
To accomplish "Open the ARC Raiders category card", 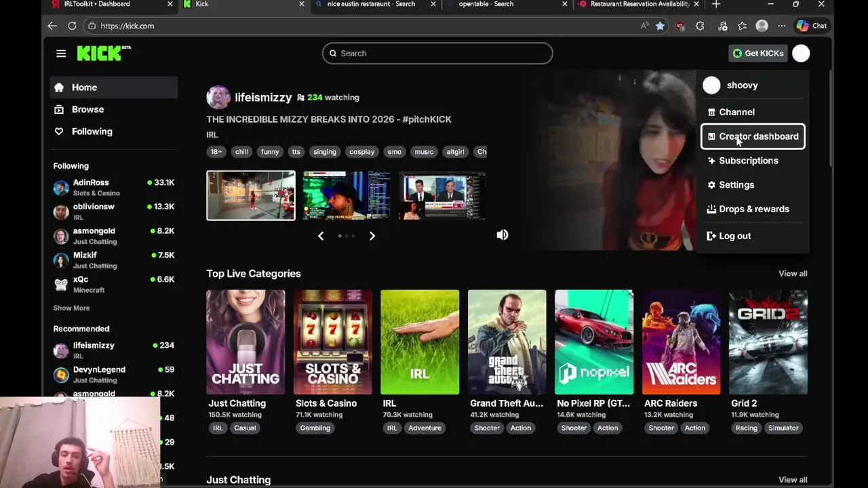I will [682, 342].
